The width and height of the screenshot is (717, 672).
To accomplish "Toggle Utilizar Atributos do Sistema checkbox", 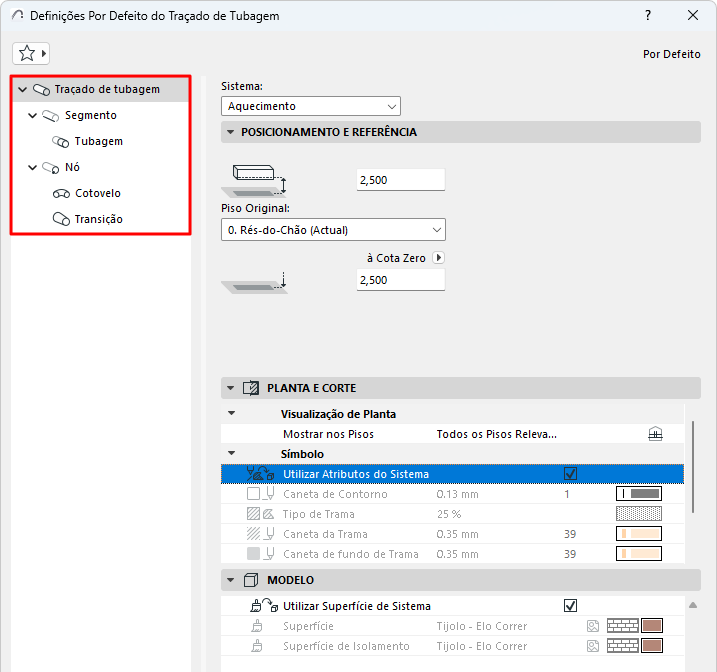I will click(x=570, y=474).
